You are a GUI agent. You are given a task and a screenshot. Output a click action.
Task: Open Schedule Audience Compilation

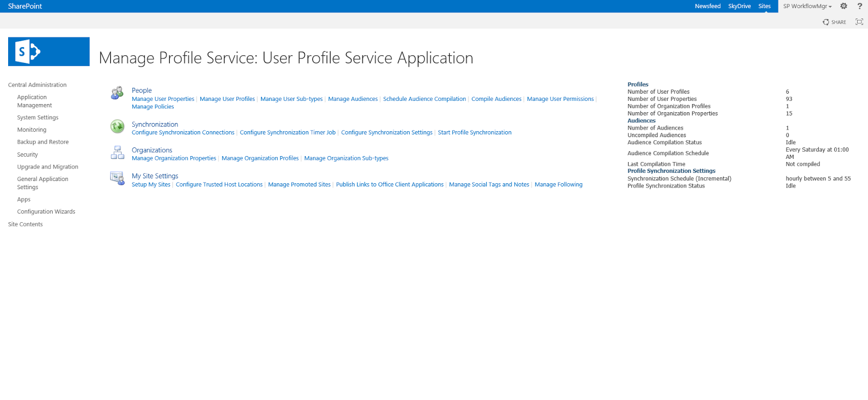tap(424, 99)
